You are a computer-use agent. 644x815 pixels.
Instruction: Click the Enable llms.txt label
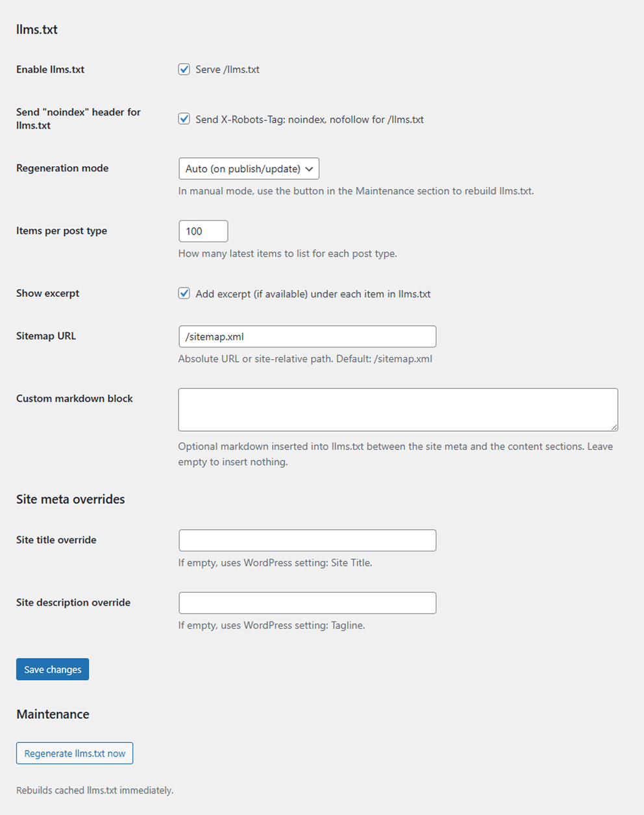click(50, 69)
